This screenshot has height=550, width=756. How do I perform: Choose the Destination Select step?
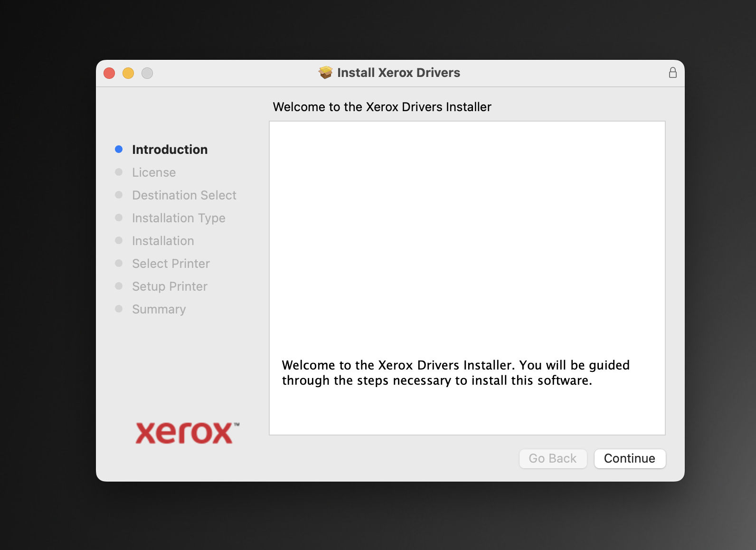(x=184, y=195)
